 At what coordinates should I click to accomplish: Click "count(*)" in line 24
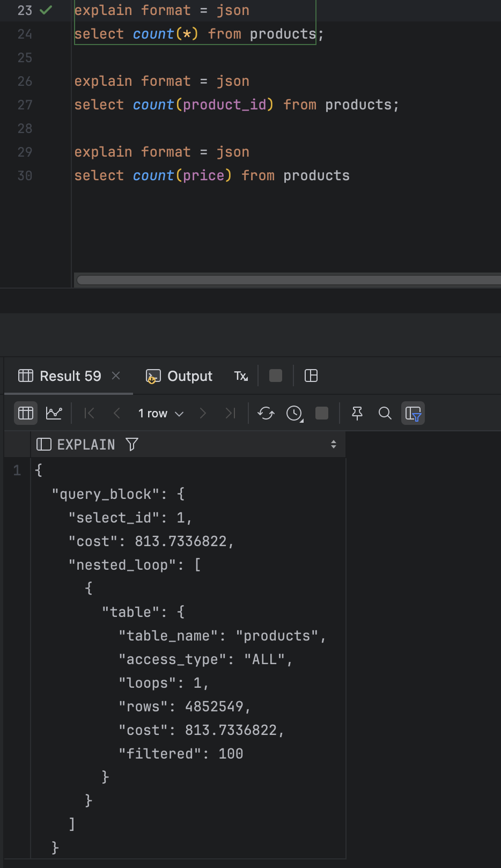click(x=166, y=34)
